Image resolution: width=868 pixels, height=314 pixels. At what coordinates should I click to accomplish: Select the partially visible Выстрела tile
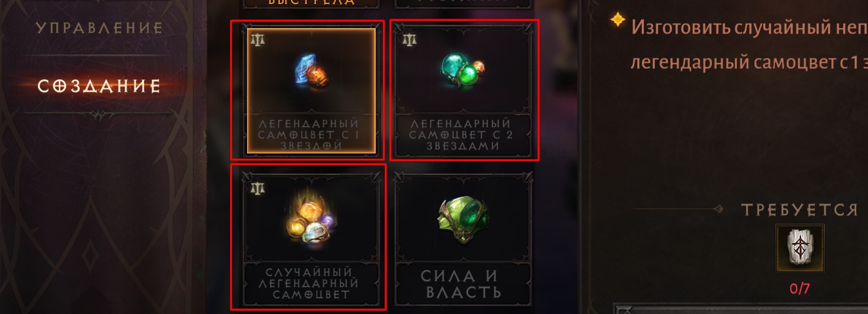pyautogui.click(x=311, y=3)
